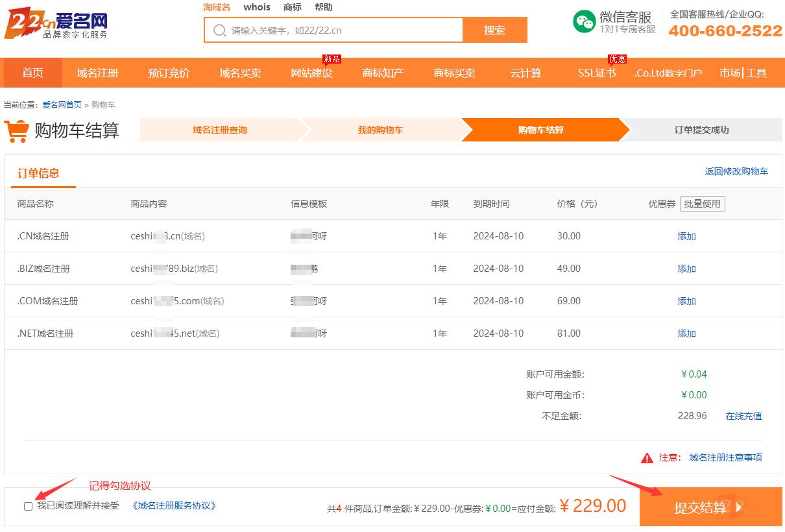The width and height of the screenshot is (785, 532).
Task: Add coupon for the .CN domain row
Action: coord(686,236)
